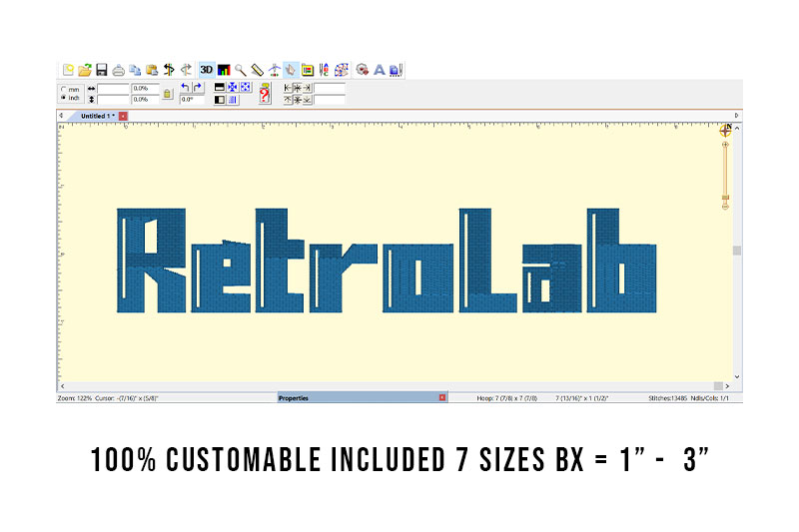Select the magnifier zoom tool

pos(241,70)
